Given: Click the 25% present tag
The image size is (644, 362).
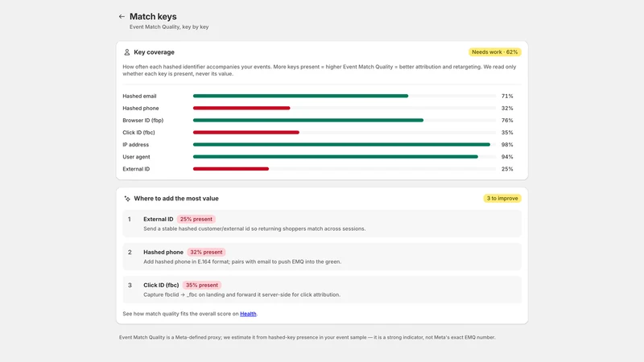Looking at the screenshot, I should pyautogui.click(x=196, y=219).
